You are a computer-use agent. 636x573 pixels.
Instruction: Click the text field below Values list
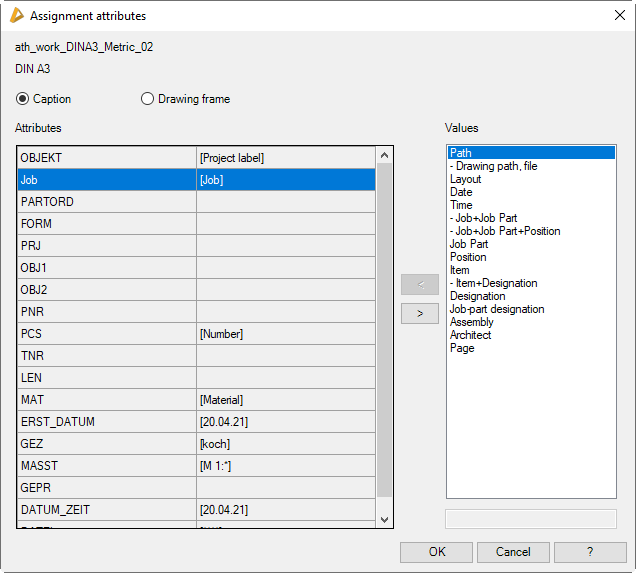(531, 518)
